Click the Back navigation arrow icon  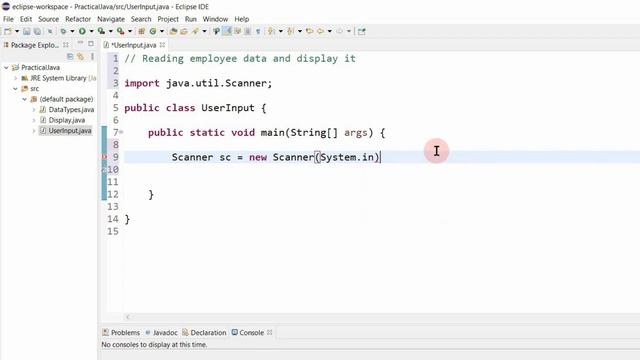320,31
